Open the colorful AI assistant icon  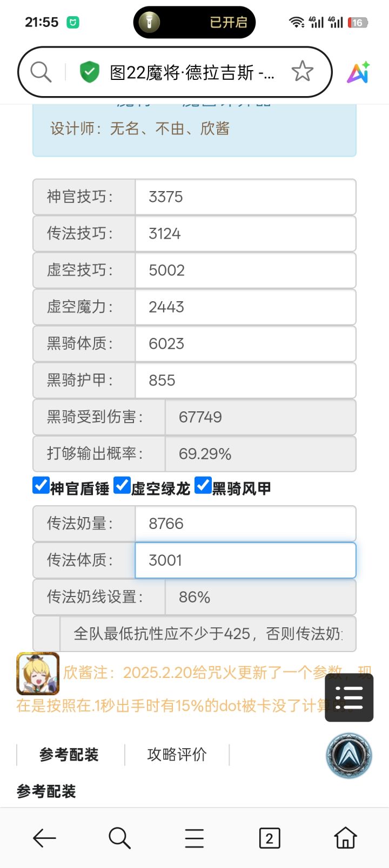(x=358, y=72)
